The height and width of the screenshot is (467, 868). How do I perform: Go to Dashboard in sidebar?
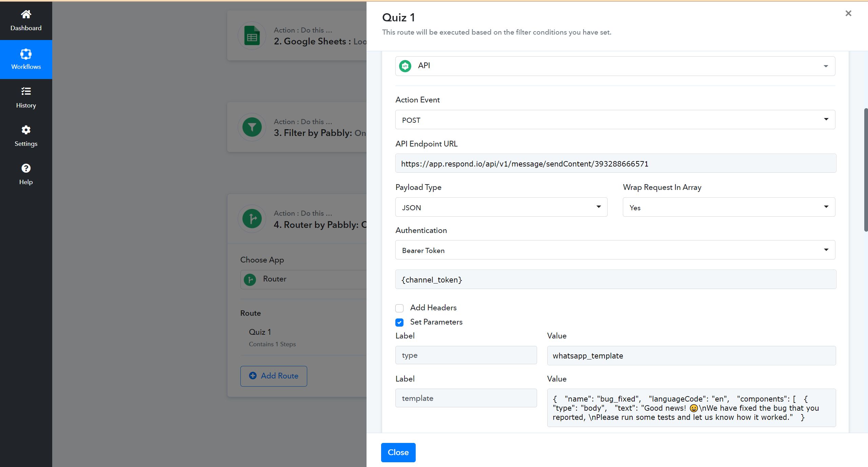pyautogui.click(x=26, y=21)
